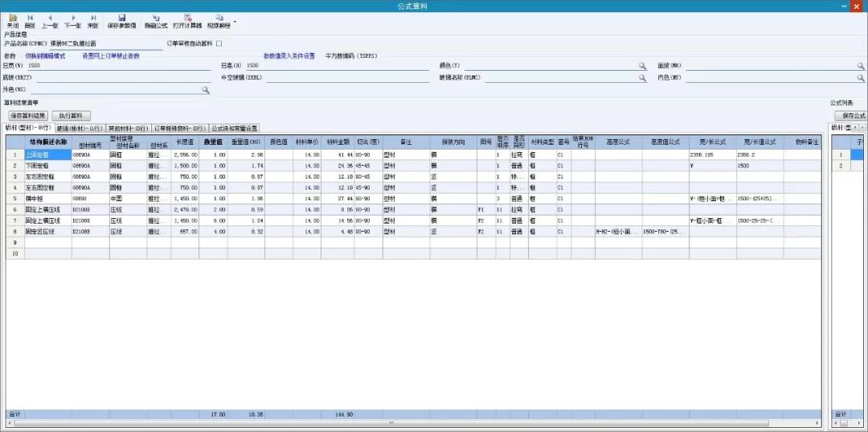Click formula cell 2356.195

tap(712, 155)
